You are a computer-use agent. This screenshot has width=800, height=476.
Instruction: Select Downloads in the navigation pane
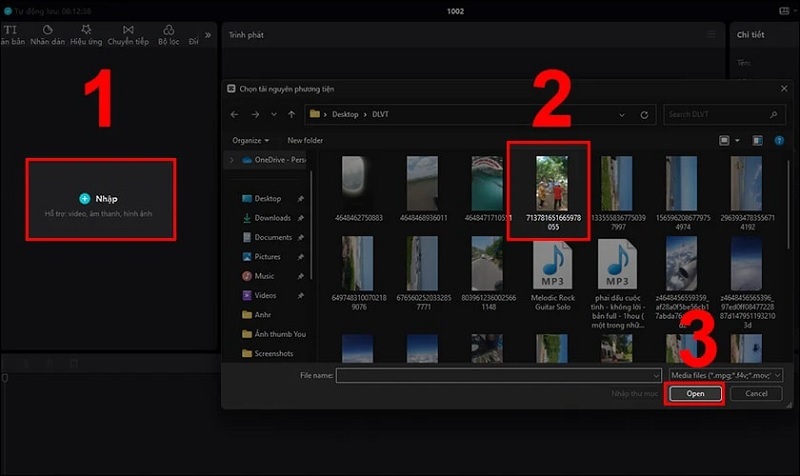tap(272, 218)
